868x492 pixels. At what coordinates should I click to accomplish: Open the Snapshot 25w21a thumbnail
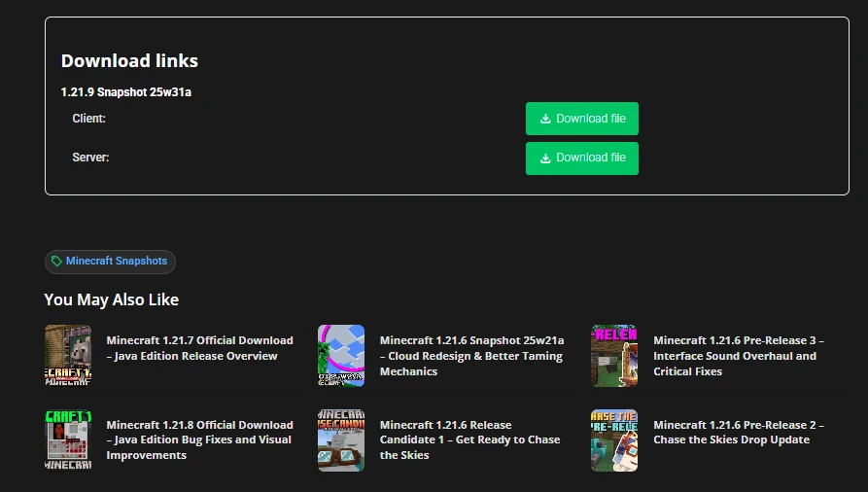click(341, 356)
